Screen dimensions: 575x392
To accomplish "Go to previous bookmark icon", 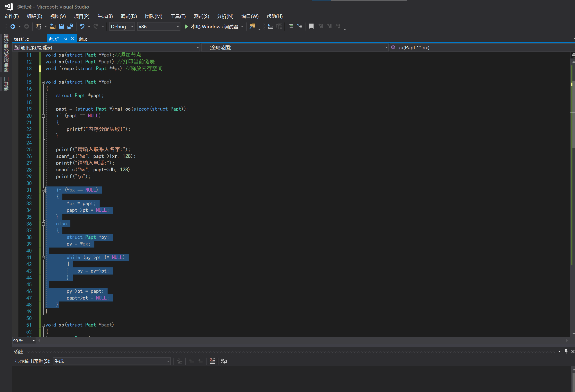I will coord(320,26).
